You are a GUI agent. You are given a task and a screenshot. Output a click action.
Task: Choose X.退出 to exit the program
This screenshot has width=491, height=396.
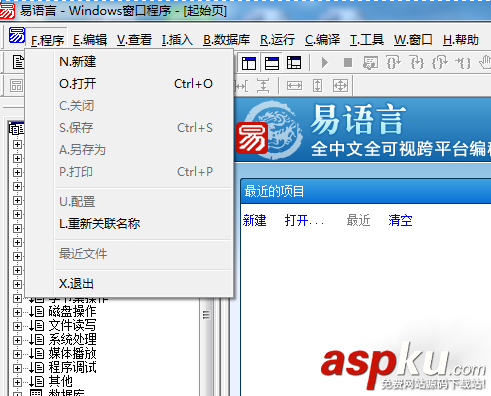coord(129,284)
